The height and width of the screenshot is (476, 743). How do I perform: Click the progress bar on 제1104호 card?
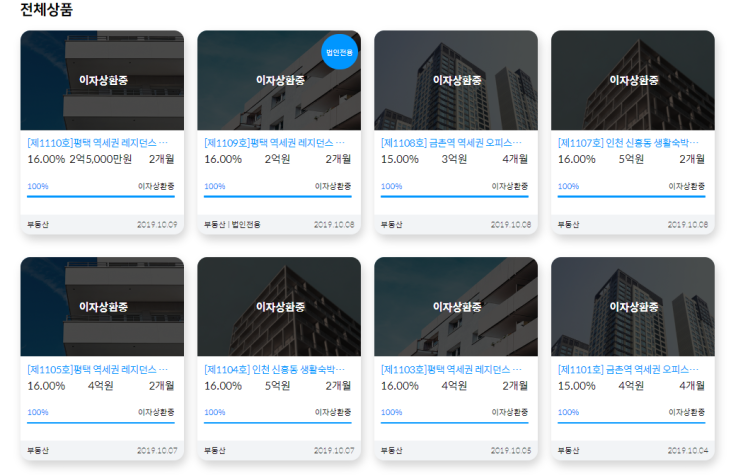click(278, 422)
